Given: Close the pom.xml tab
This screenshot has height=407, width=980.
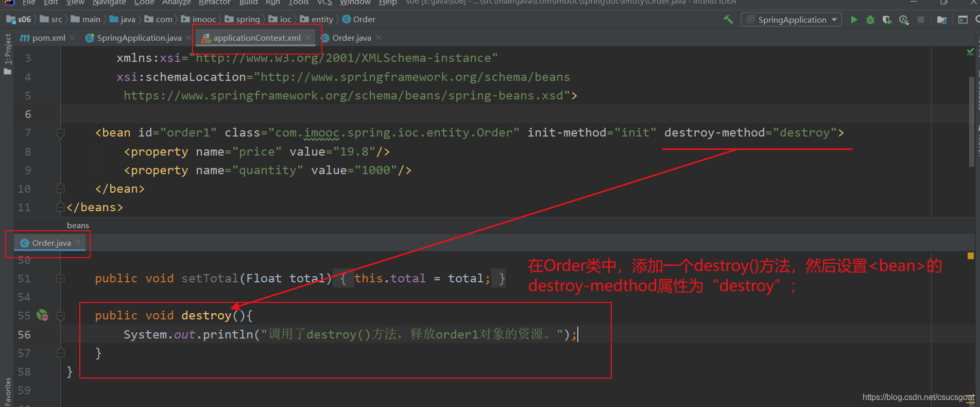Looking at the screenshot, I should tap(72, 38).
